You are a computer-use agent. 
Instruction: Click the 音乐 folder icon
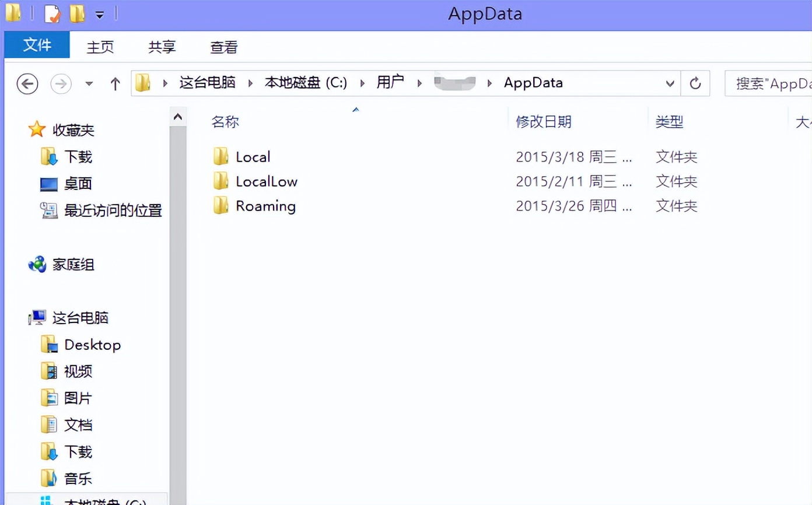pos(49,478)
